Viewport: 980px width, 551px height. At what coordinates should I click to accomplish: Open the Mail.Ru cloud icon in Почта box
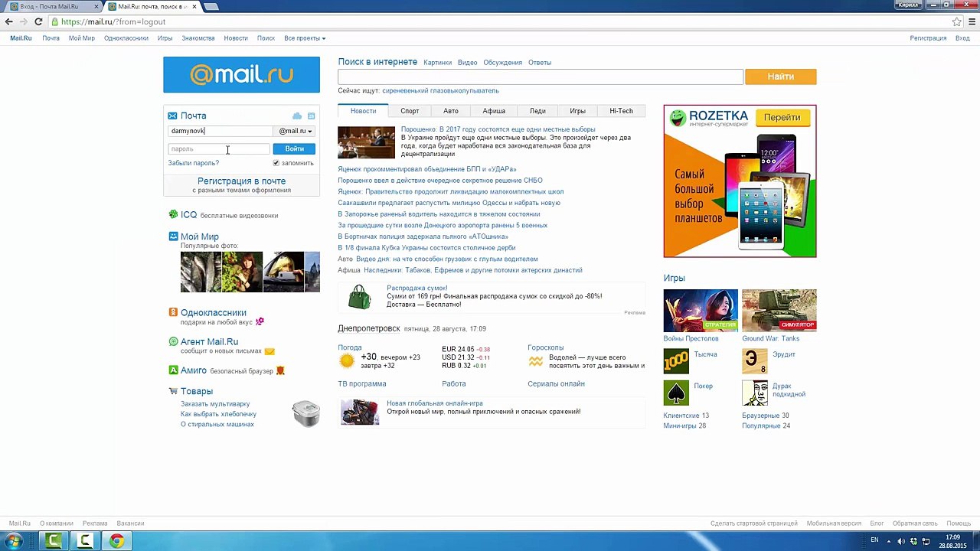(x=297, y=116)
